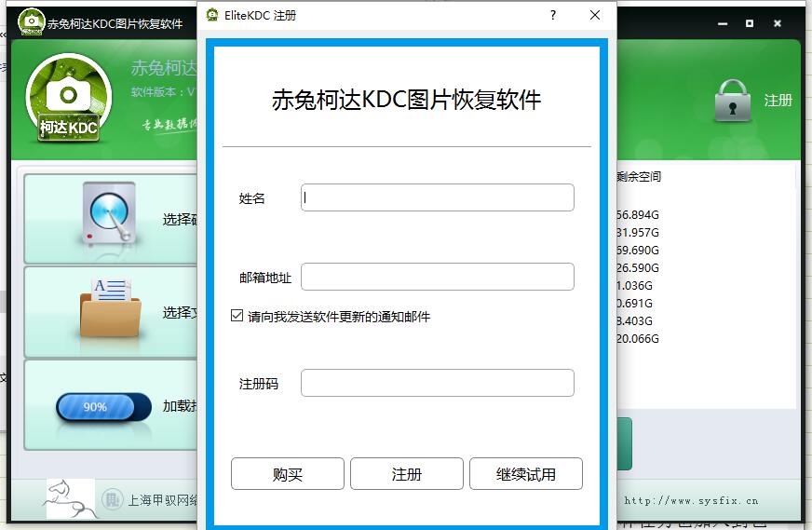
Task: Click the 注册码 registration code field
Action: click(437, 383)
